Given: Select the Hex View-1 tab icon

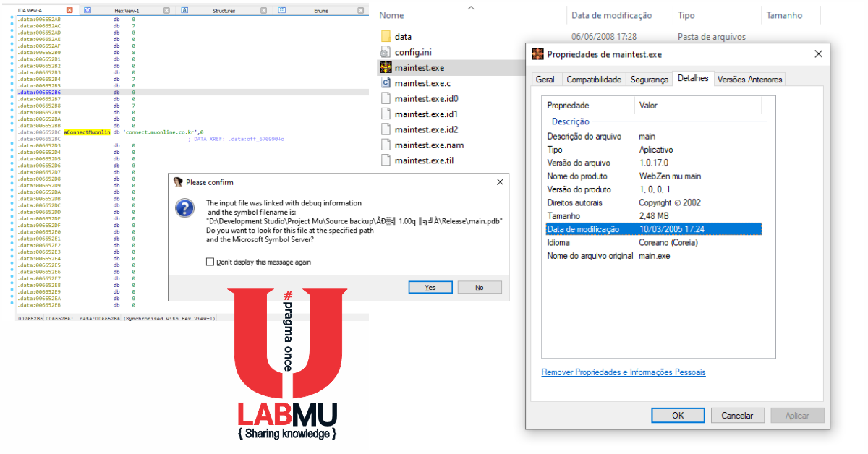Looking at the screenshot, I should (x=88, y=9).
